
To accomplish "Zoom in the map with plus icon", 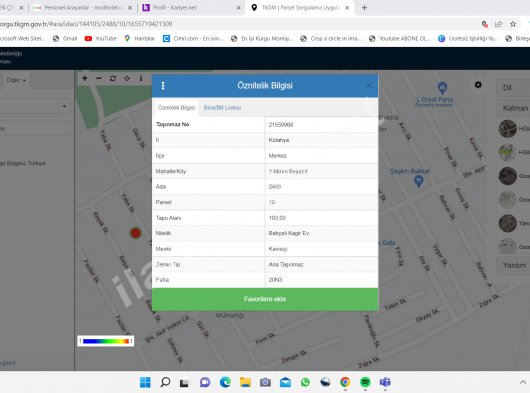I will click(x=85, y=78).
